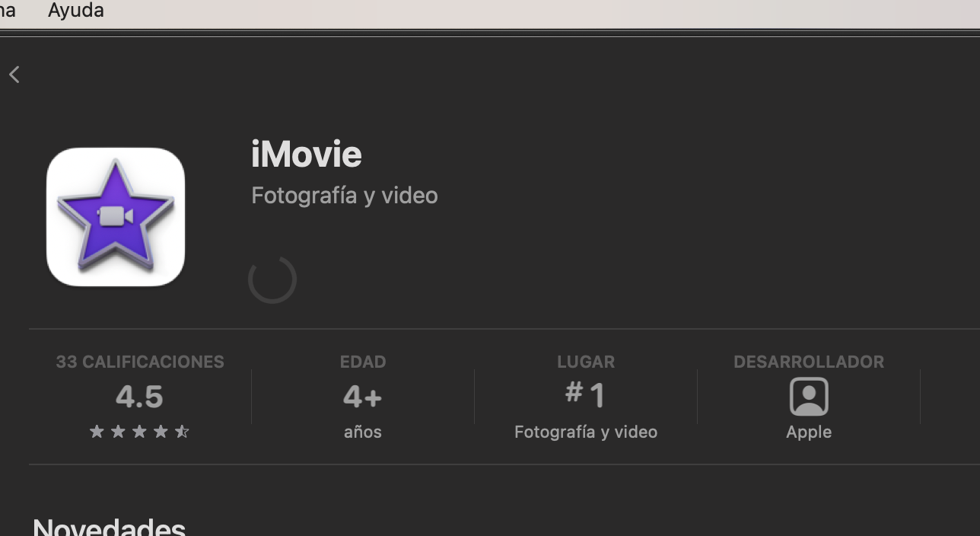The image size is (980, 536).
Task: Click the LUGAR label
Action: coord(586,362)
